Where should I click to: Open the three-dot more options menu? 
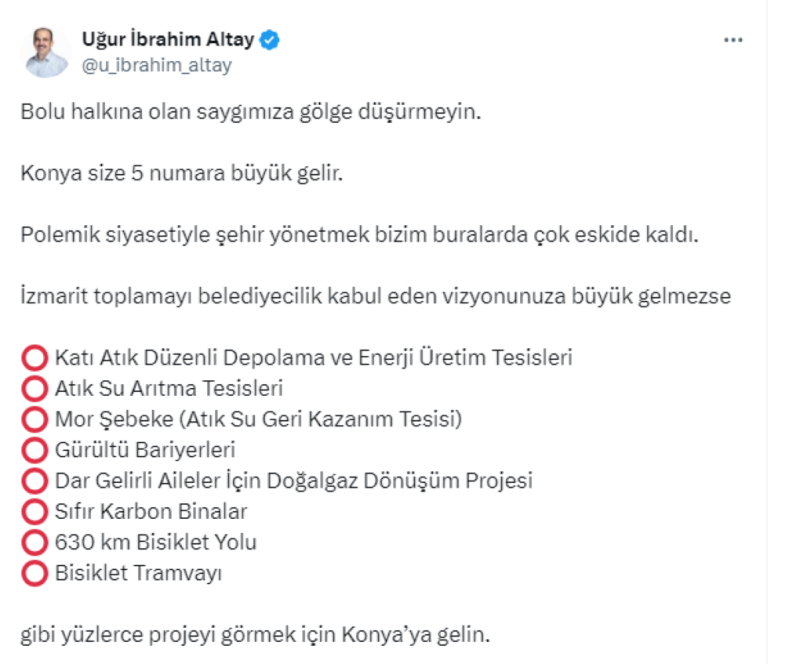[x=733, y=41]
